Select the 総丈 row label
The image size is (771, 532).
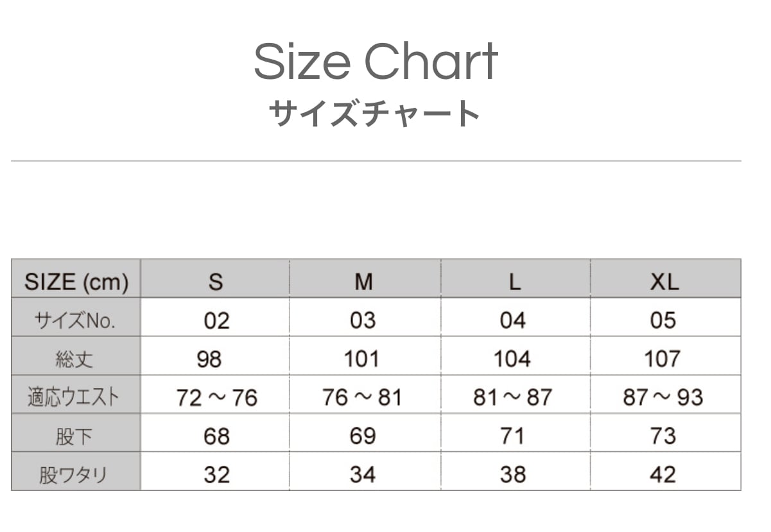click(x=74, y=359)
